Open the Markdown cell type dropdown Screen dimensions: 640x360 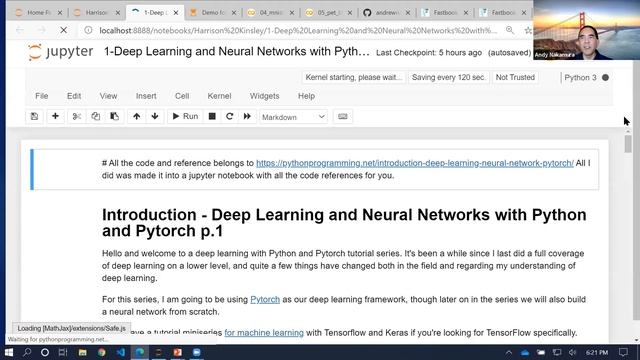pyautogui.click(x=293, y=117)
